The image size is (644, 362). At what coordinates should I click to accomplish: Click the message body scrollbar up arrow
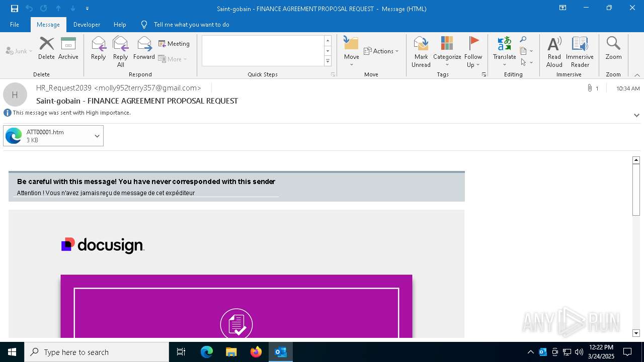click(636, 160)
